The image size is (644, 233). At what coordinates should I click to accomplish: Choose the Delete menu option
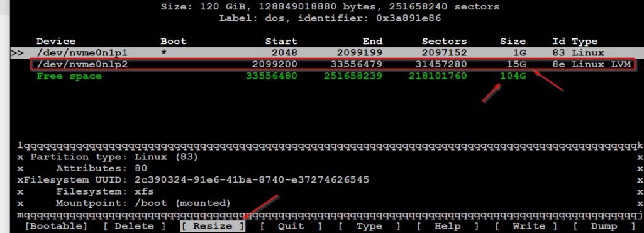[x=134, y=226]
